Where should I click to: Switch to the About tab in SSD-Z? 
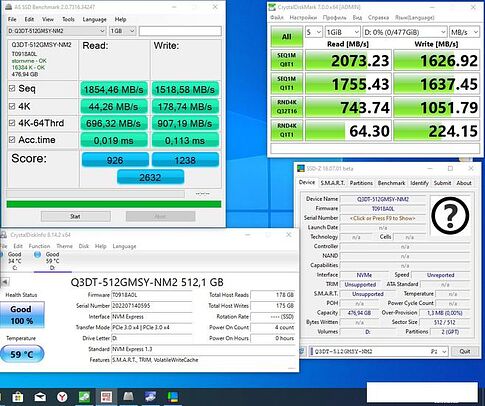[x=464, y=183]
